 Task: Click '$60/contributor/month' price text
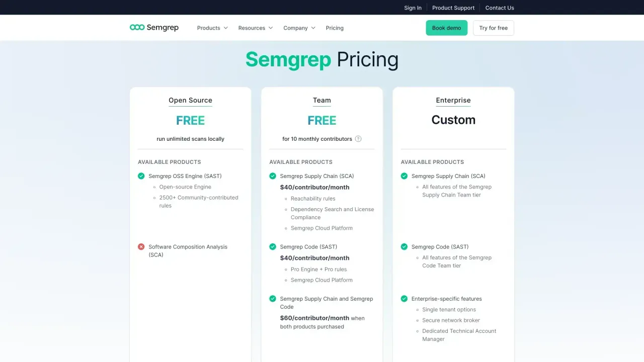314,318
